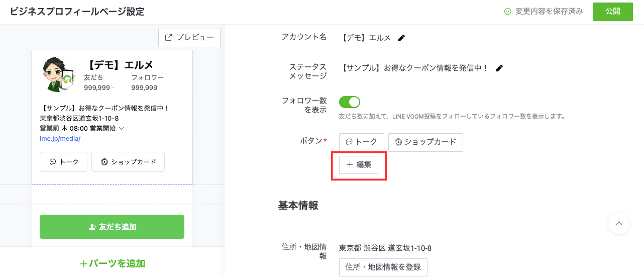The height and width of the screenshot is (278, 644).
Task: Click 東京都 渋谷区 道玄坂1-10-8 in the settings panel
Action: pos(385,248)
